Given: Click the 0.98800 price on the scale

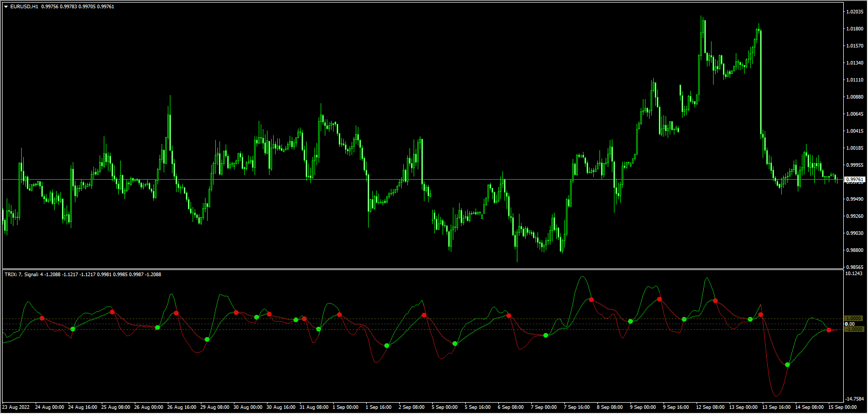Looking at the screenshot, I should pyautogui.click(x=855, y=250).
